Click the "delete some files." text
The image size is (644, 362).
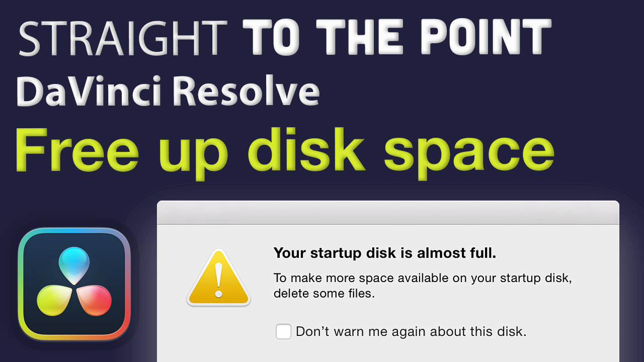[x=324, y=293]
